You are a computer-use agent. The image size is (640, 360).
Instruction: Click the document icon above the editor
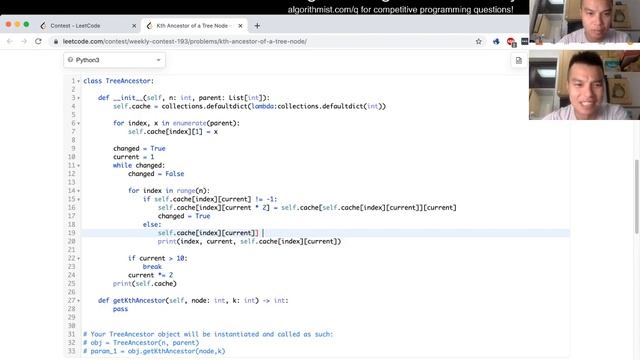(x=518, y=60)
